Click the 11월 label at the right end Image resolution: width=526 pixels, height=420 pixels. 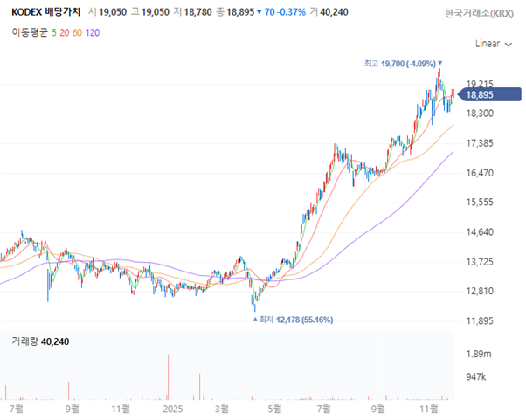[429, 409]
